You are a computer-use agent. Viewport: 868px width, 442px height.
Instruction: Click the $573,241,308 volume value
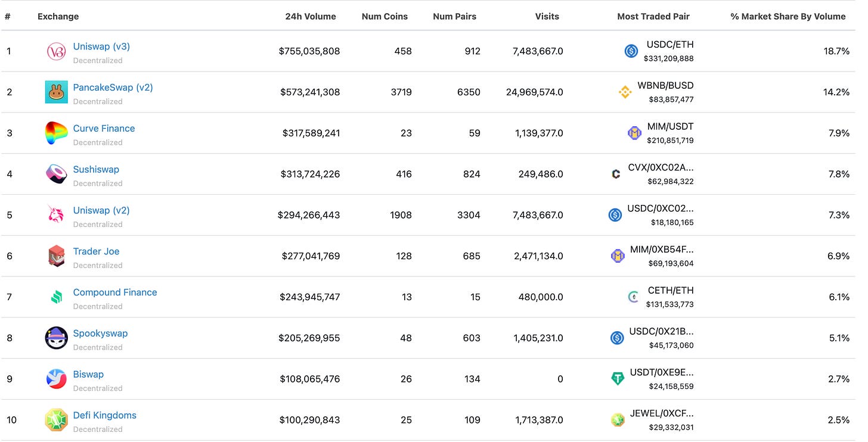click(310, 92)
